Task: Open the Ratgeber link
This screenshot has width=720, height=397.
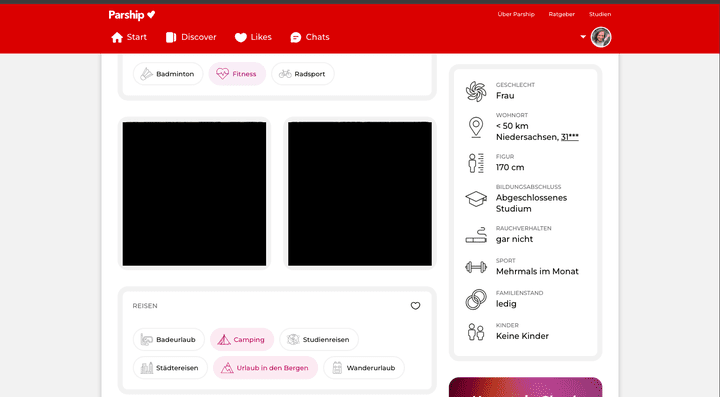Action: pyautogui.click(x=562, y=14)
